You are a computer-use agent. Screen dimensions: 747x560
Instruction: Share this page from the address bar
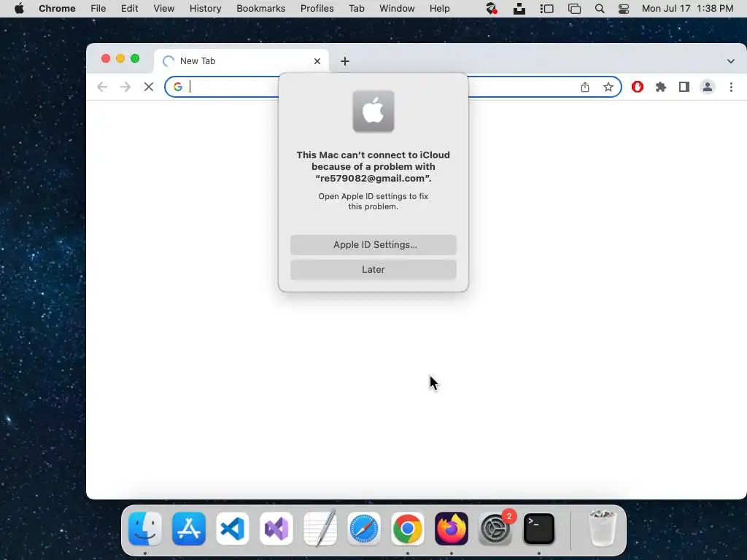pos(585,87)
